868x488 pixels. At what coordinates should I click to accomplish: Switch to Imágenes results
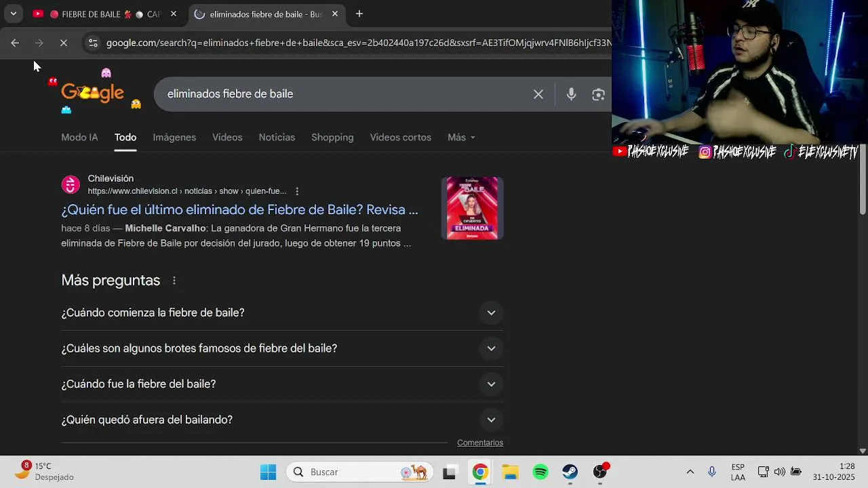(x=174, y=137)
